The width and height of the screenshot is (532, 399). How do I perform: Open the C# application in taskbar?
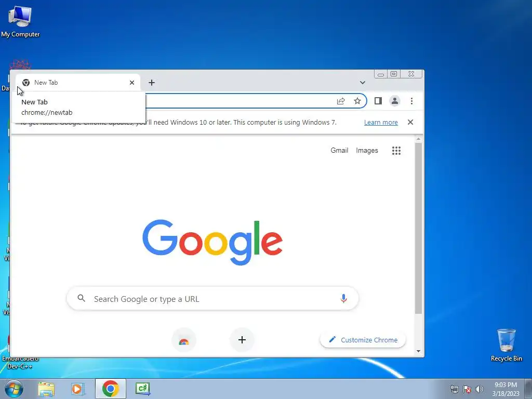(x=142, y=389)
